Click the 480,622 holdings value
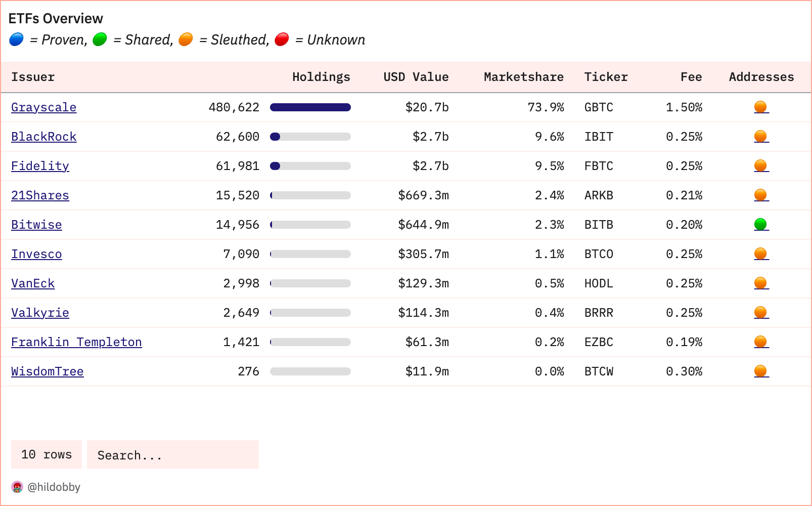812x506 pixels. point(234,107)
